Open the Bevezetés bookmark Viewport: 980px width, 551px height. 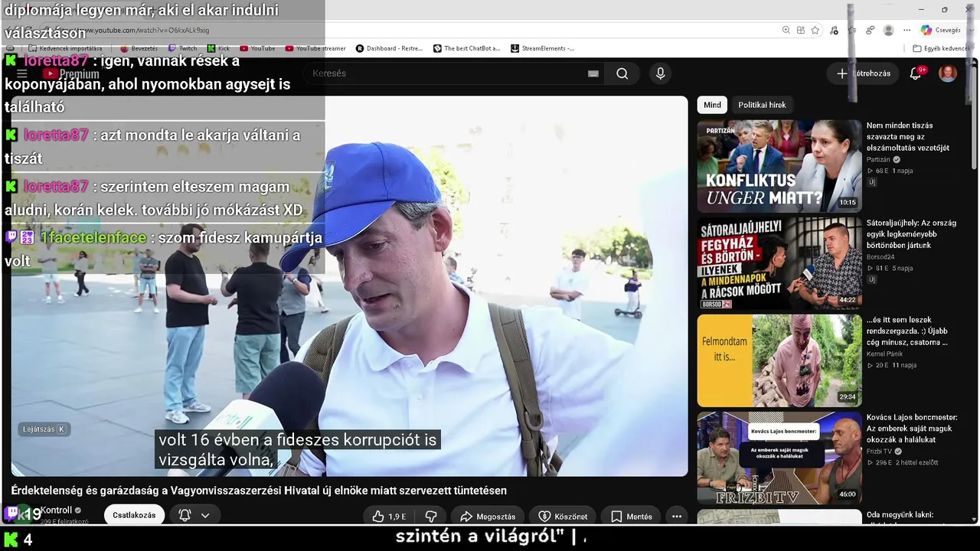pyautogui.click(x=139, y=48)
